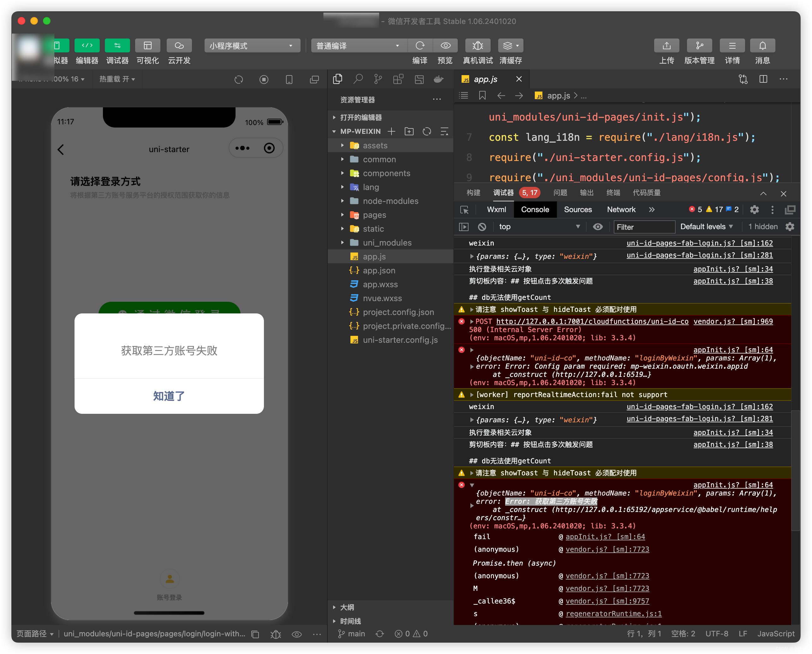Image resolution: width=812 pixels, height=654 pixels.
Task: Detach simulator into separate window
Action: (314, 80)
